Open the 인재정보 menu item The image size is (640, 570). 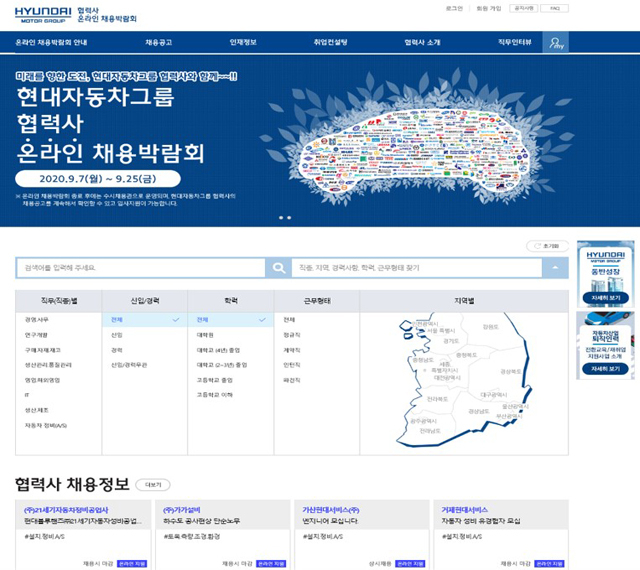[x=243, y=42]
